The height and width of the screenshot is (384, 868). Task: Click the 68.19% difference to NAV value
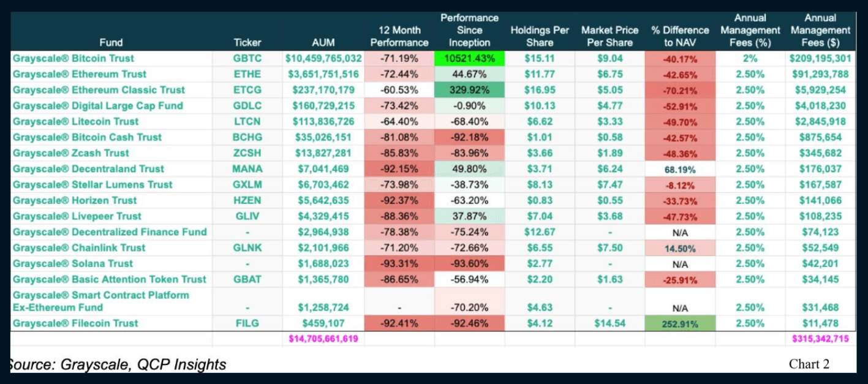click(680, 169)
